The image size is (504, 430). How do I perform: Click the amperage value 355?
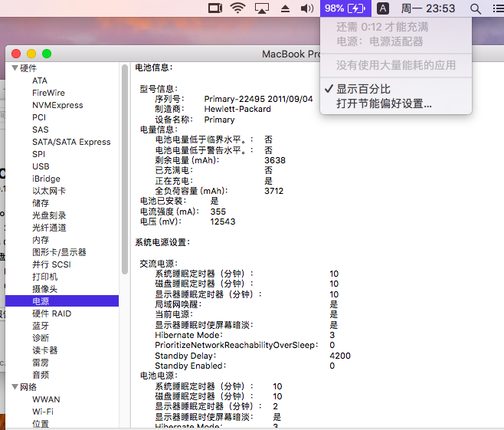pyautogui.click(x=218, y=212)
